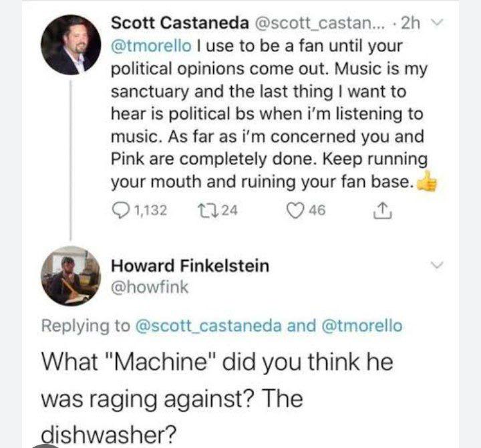Open Scott Castaneda's profile picture
The width and height of the screenshot is (481, 448).
pyautogui.click(x=71, y=44)
